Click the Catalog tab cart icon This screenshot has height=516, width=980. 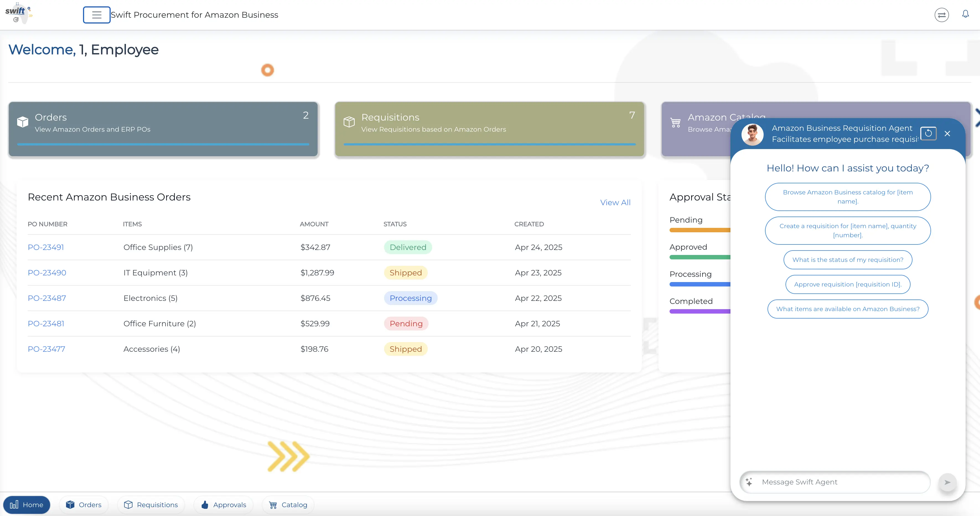click(273, 505)
